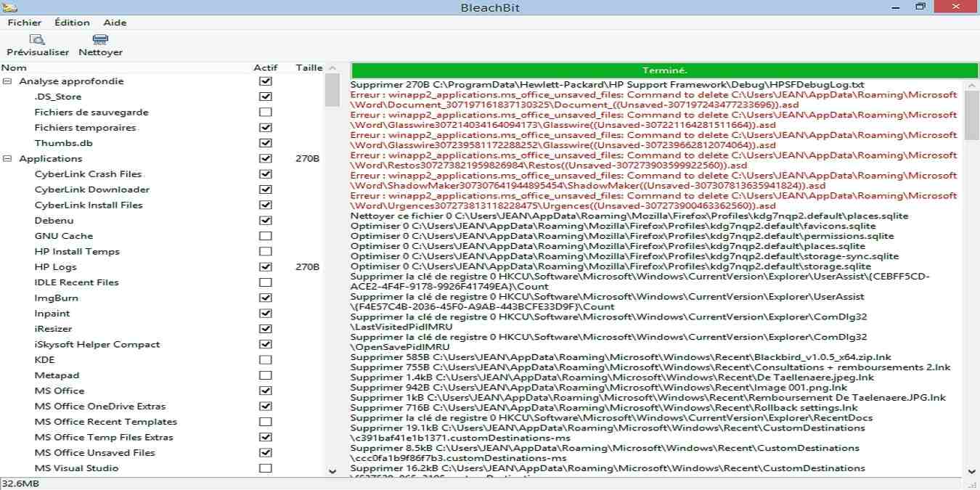
Task: Sort the list by the Taille column
Action: coord(309,67)
